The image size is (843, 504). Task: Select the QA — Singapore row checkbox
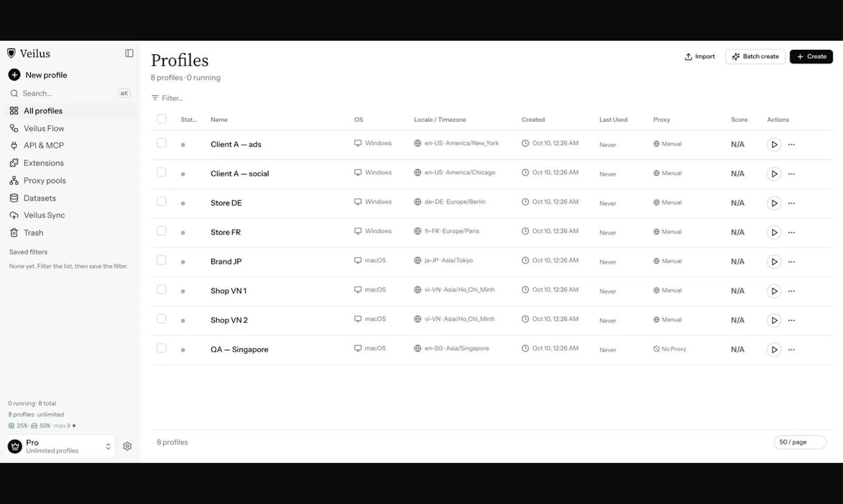(161, 348)
